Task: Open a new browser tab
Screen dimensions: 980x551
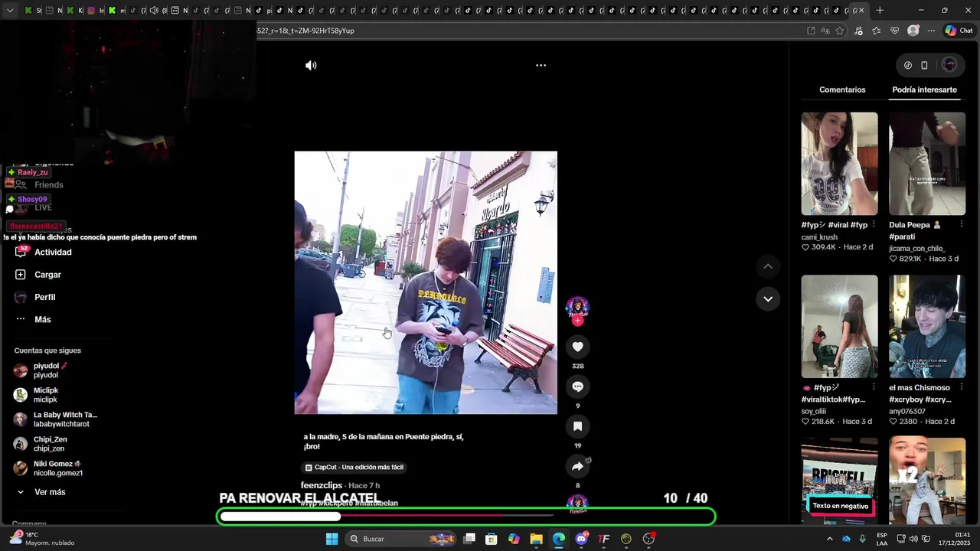Action: click(x=880, y=11)
